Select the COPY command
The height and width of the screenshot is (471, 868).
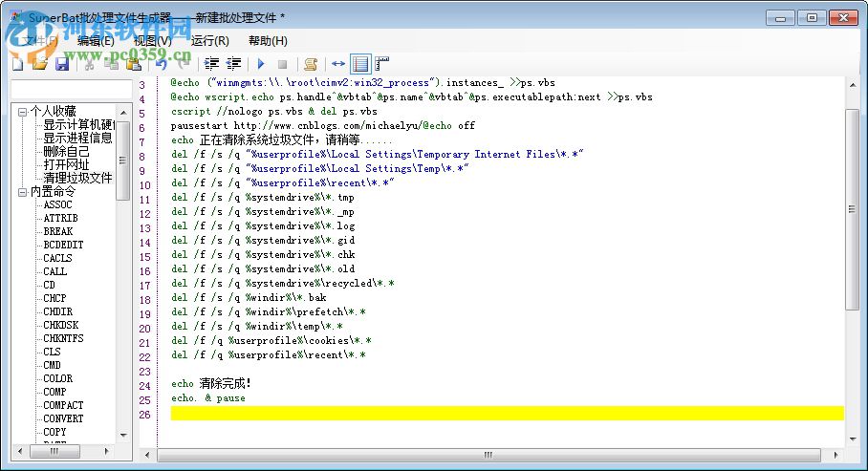coord(54,432)
